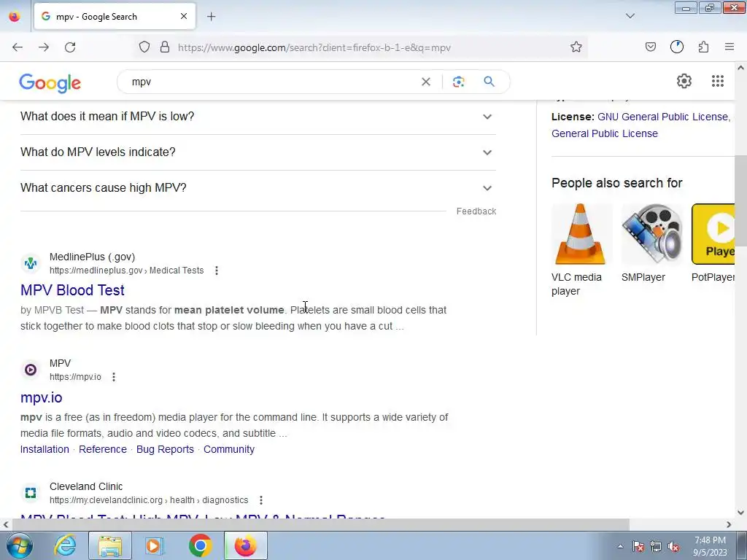Click the scroll up arrow
The image size is (747, 560).
pos(740,68)
